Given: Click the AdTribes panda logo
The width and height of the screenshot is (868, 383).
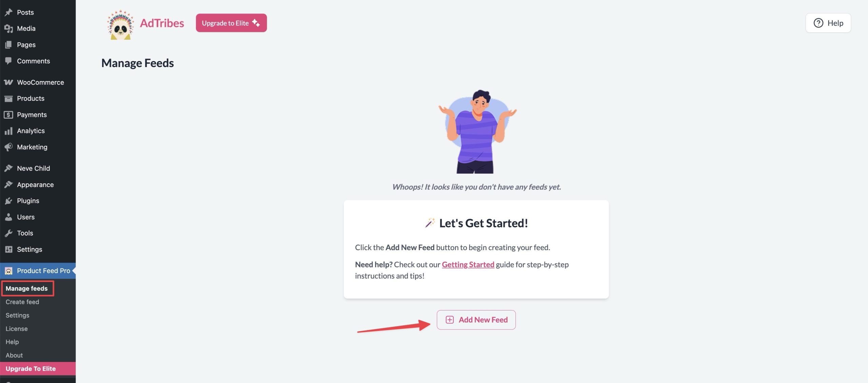Looking at the screenshot, I should [x=120, y=24].
